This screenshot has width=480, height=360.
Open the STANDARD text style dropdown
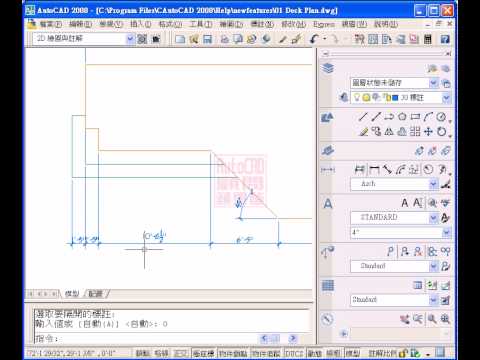pyautogui.click(x=433, y=217)
